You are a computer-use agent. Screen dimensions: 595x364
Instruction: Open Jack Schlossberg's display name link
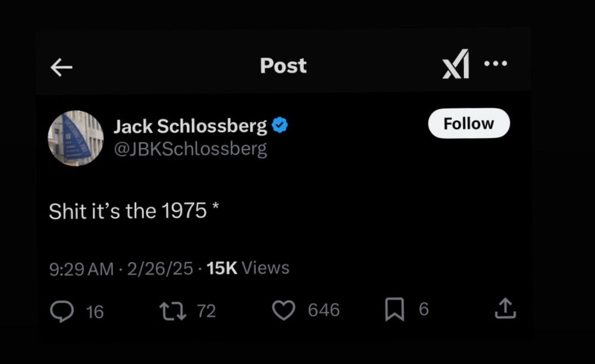(x=190, y=126)
